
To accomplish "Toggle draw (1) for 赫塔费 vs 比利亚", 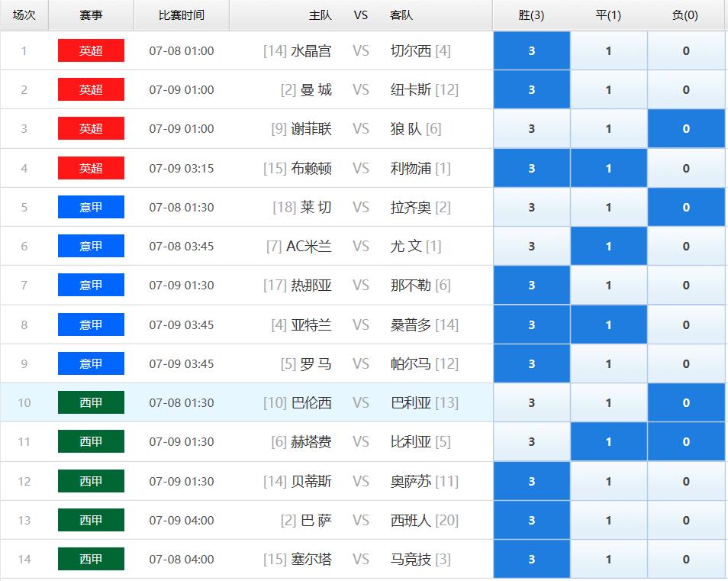I will coord(609,442).
